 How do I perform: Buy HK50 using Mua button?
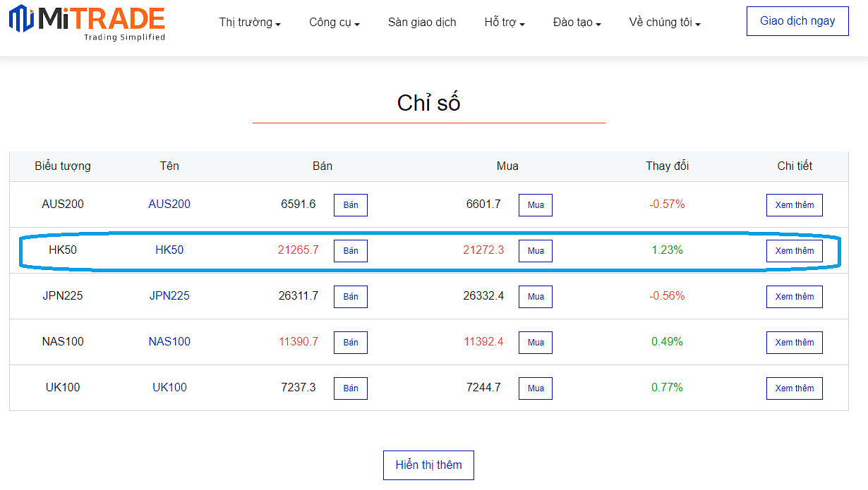pyautogui.click(x=536, y=251)
